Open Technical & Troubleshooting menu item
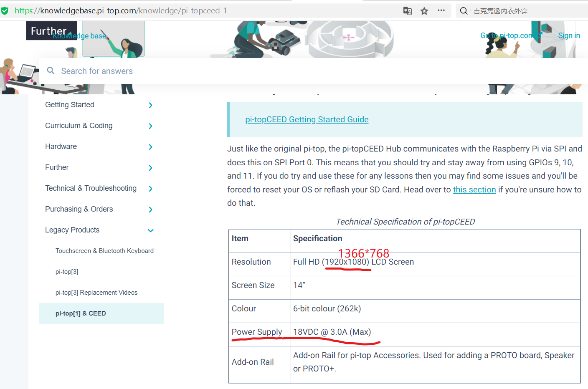 coord(91,188)
